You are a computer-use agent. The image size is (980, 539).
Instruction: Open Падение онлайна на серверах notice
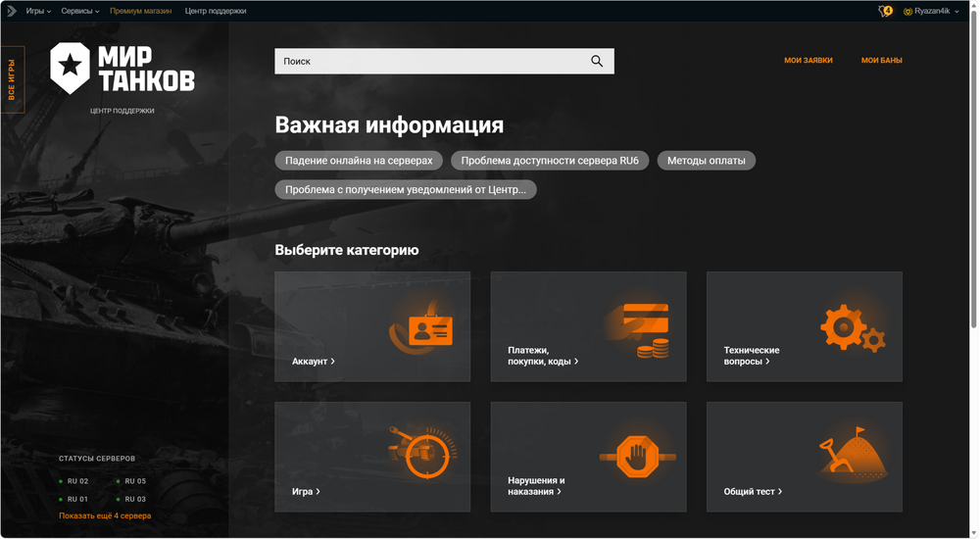pos(359,161)
